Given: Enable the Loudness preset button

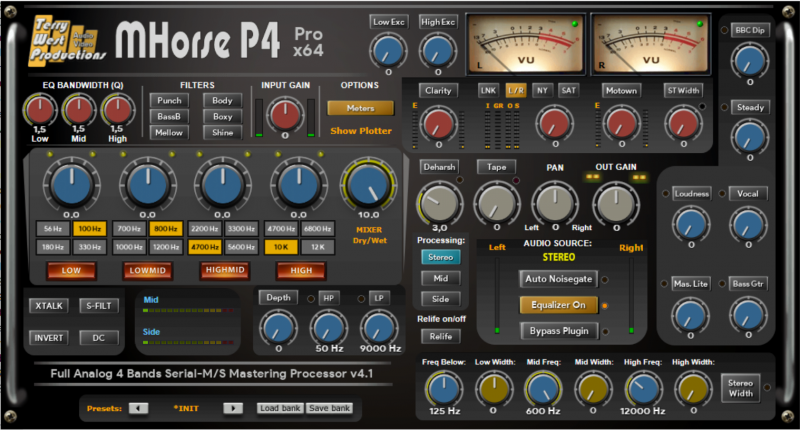Looking at the screenshot, I should click(691, 193).
